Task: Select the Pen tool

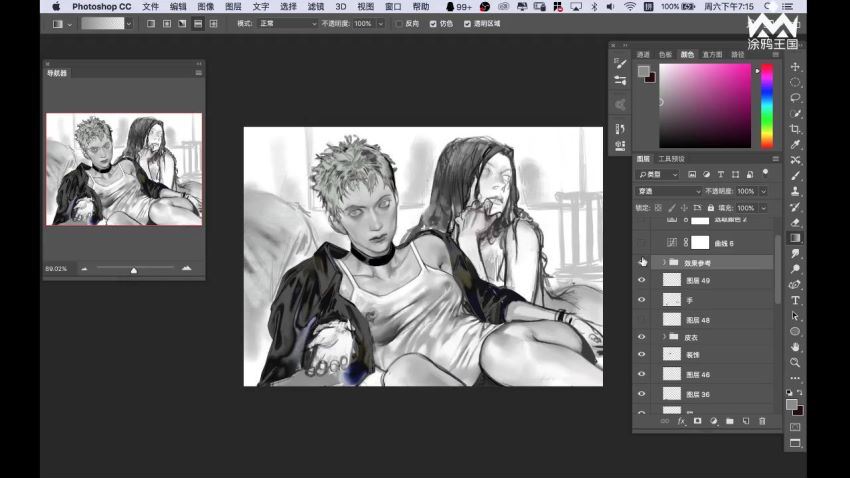Action: tap(795, 285)
